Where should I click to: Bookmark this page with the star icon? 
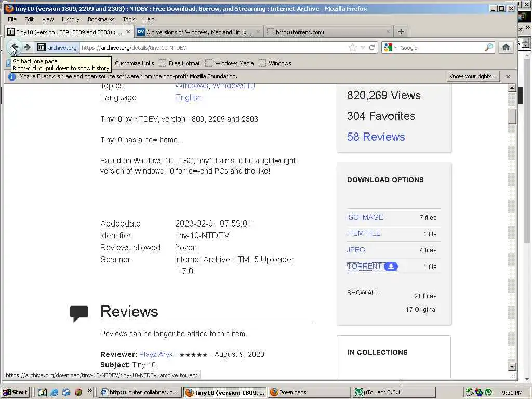[353, 47]
